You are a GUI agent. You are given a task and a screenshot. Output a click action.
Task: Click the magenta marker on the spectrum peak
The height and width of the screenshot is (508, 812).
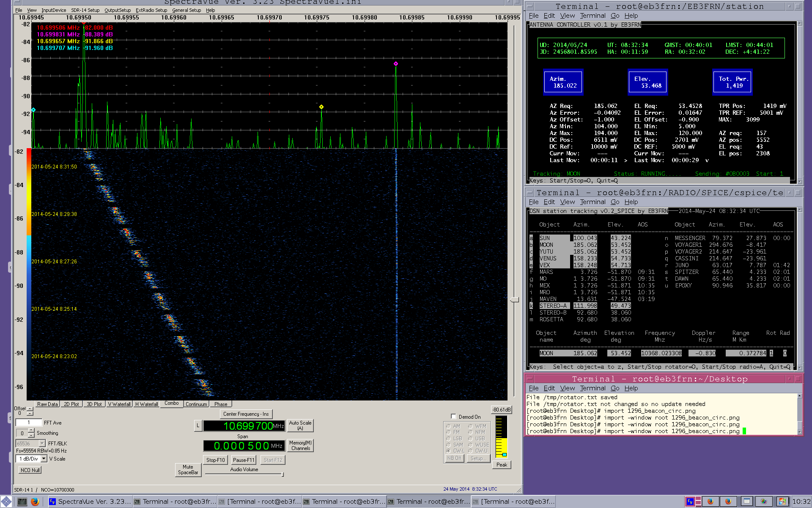(395, 64)
